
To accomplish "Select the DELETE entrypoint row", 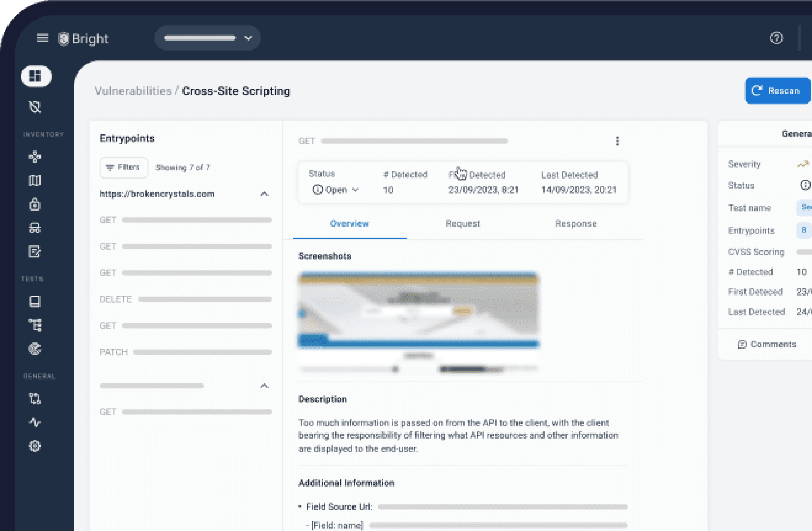I will (185, 299).
